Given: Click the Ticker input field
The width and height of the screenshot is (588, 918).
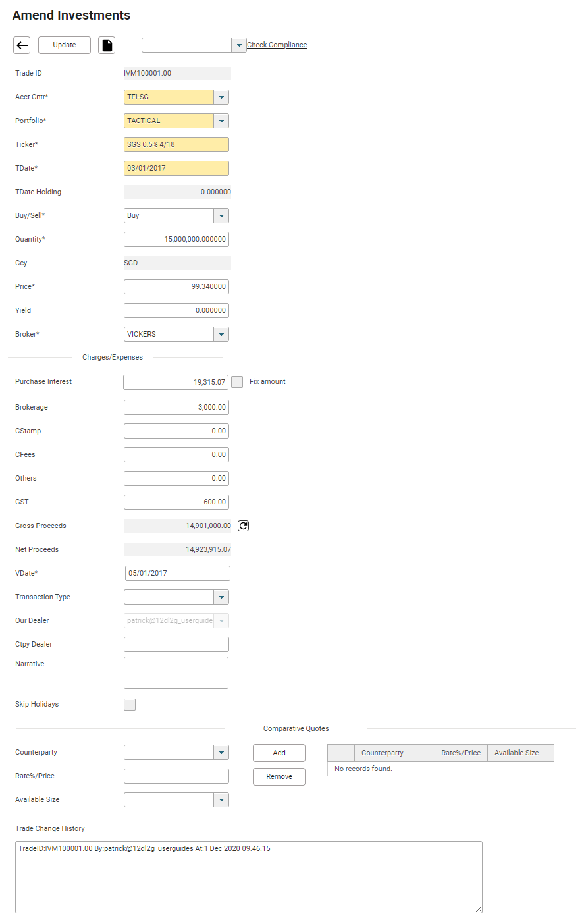Looking at the screenshot, I should [176, 145].
